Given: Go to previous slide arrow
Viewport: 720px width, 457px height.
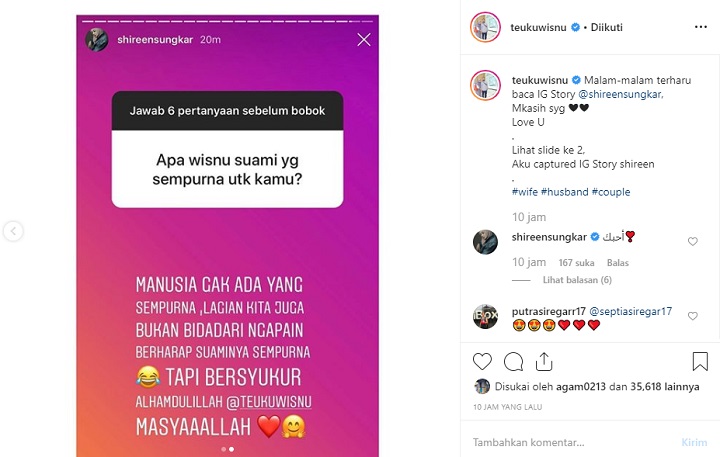Looking at the screenshot, I should 13,231.
